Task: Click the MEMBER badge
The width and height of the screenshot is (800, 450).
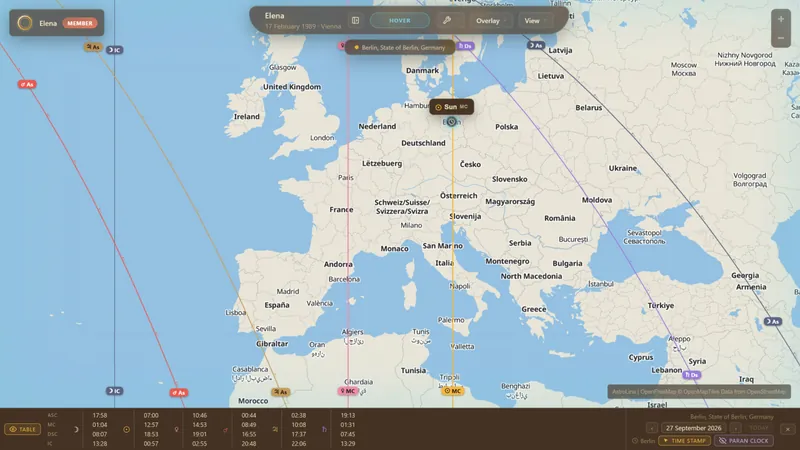Action: click(80, 23)
